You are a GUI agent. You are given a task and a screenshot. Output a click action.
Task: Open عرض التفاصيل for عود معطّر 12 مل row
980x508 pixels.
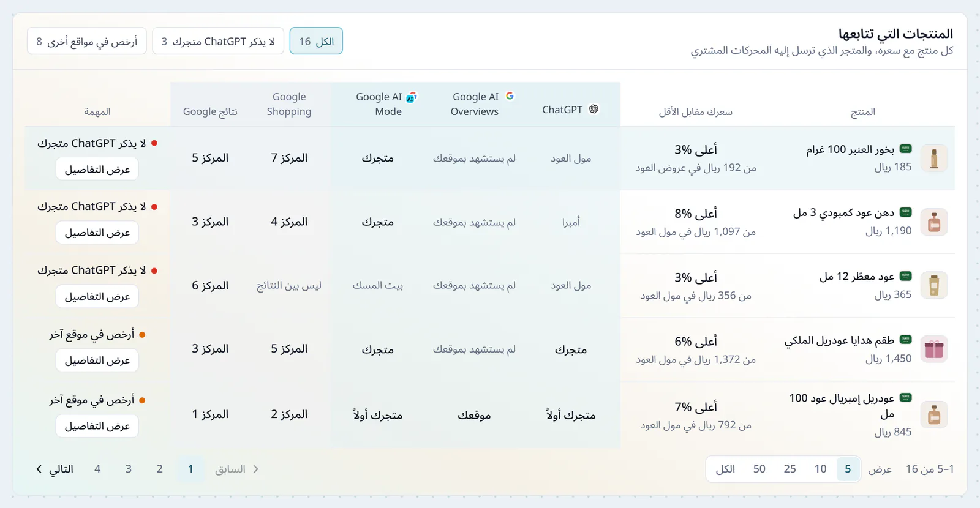(97, 296)
